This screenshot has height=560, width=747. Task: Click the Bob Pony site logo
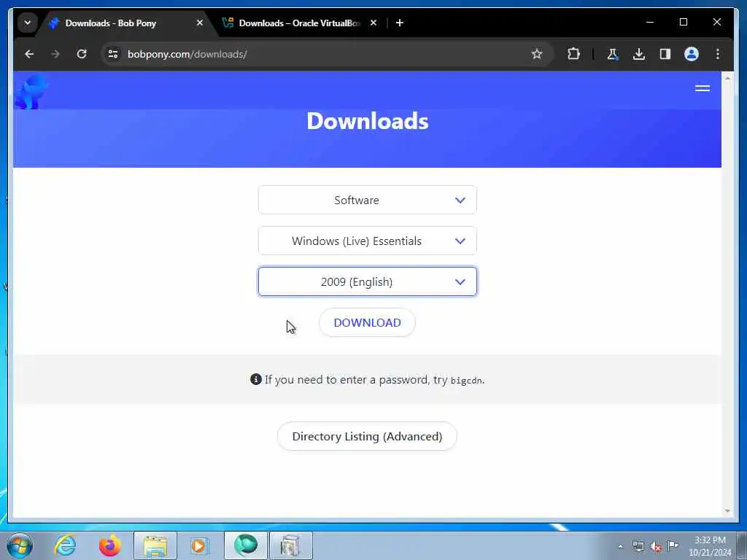[x=31, y=91]
